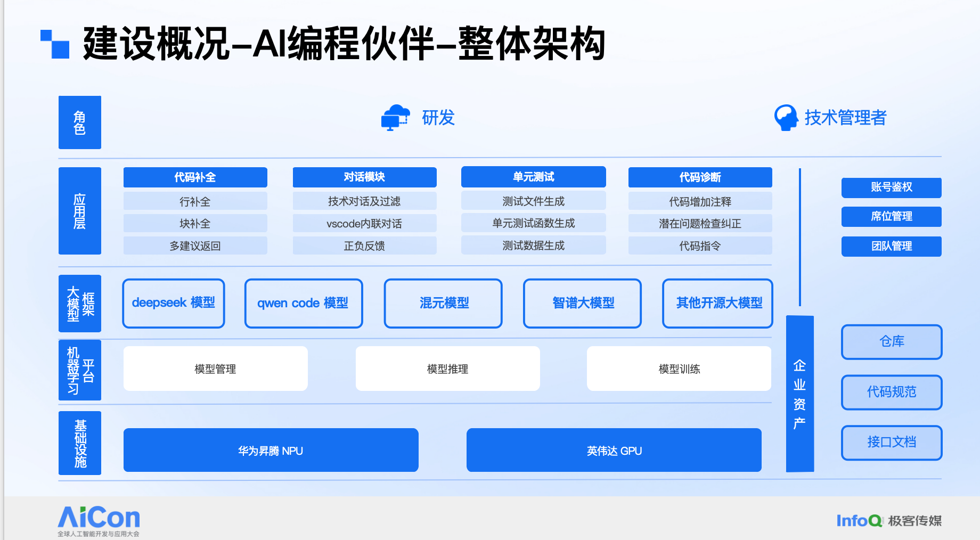Screen dimensions: 980x540
Task: Click the 正负反馈 item
Action: (x=364, y=246)
